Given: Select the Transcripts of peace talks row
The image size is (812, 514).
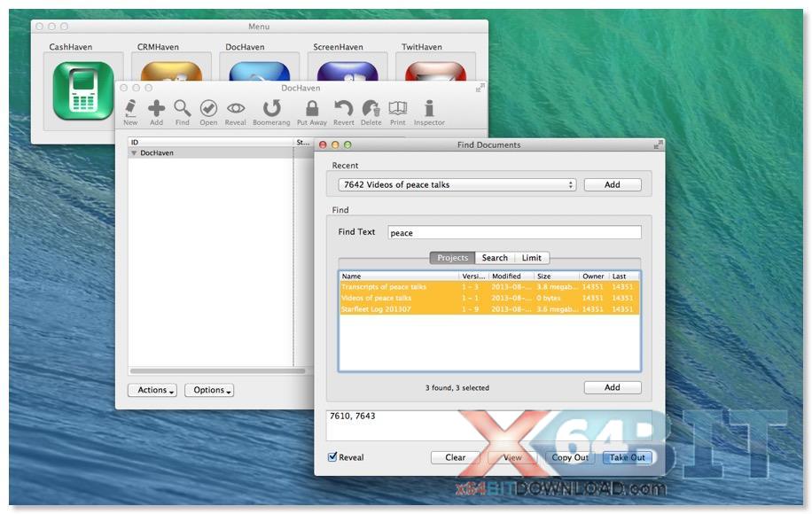Looking at the screenshot, I should click(x=489, y=287).
